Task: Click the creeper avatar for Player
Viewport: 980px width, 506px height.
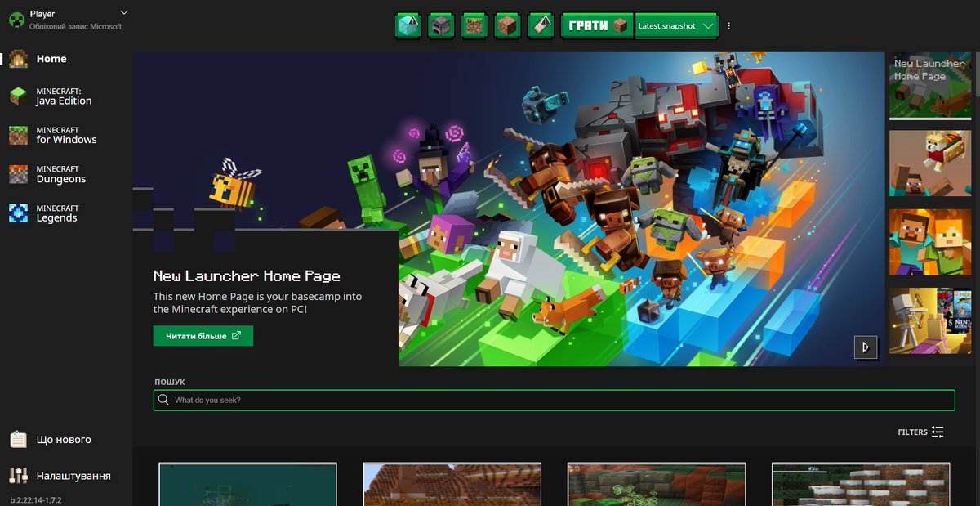Action: 16,20
